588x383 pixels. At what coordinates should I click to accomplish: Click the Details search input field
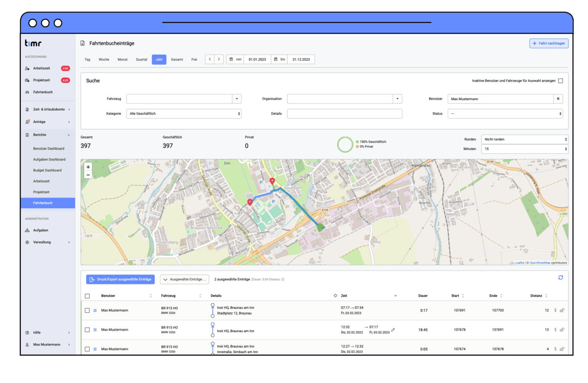coord(344,114)
